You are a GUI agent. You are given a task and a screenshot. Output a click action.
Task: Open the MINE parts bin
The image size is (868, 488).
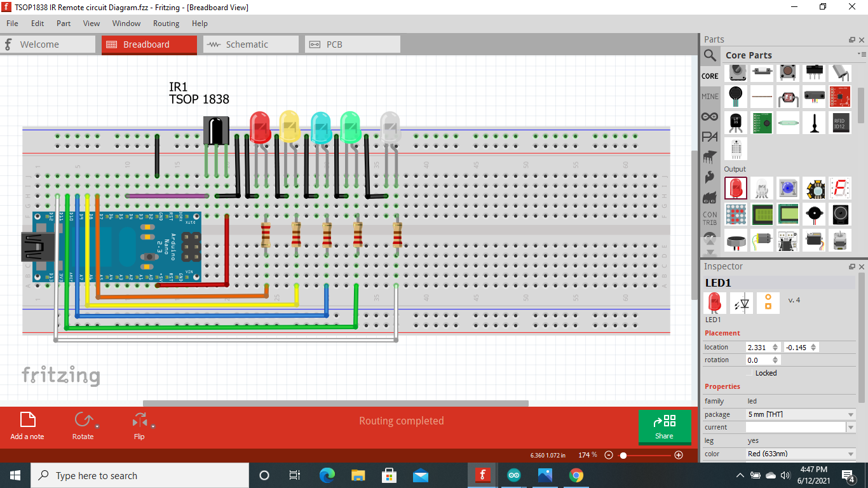[x=710, y=97]
